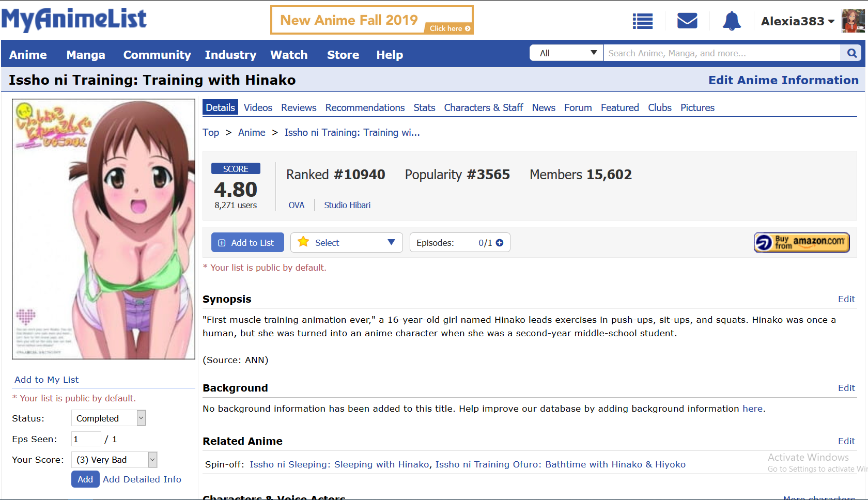The height and width of the screenshot is (500, 868).
Task: Switch to the Reviews tab
Action: (x=298, y=107)
